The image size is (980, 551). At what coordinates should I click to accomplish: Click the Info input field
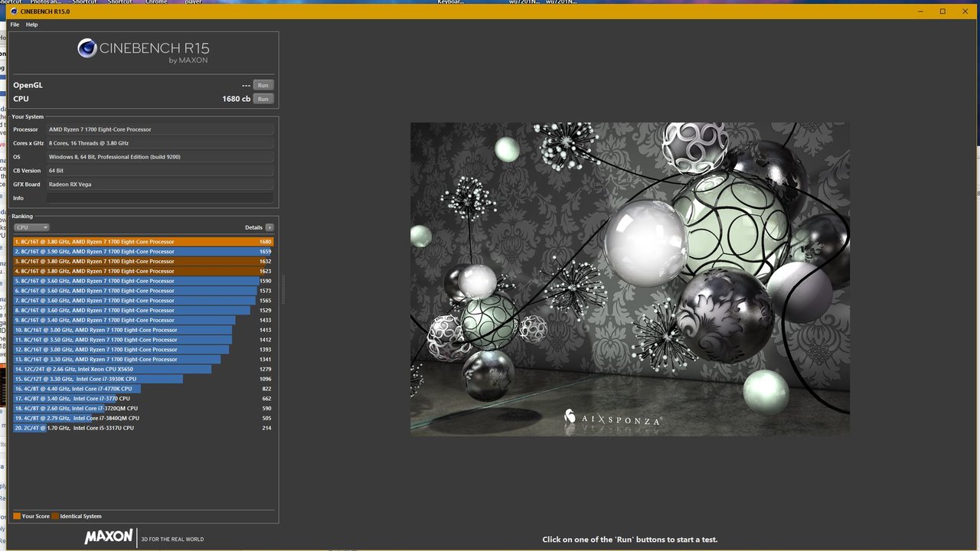[160, 198]
